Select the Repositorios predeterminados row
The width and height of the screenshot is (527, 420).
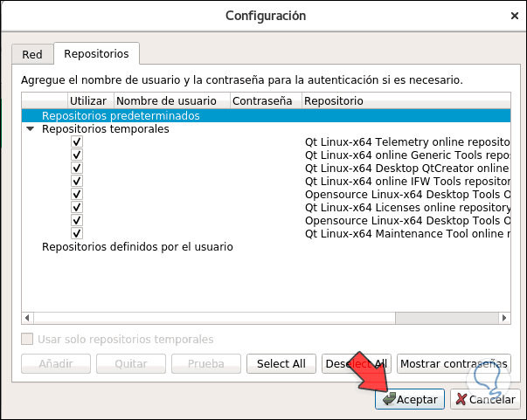pos(121,115)
